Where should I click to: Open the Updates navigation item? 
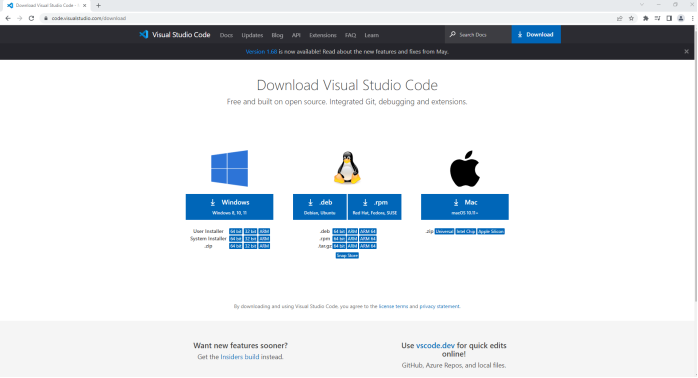pyautogui.click(x=252, y=35)
